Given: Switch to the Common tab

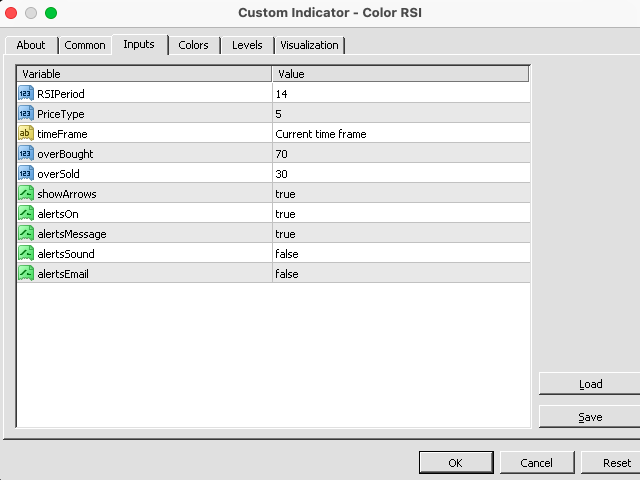Looking at the screenshot, I should pyautogui.click(x=85, y=45).
